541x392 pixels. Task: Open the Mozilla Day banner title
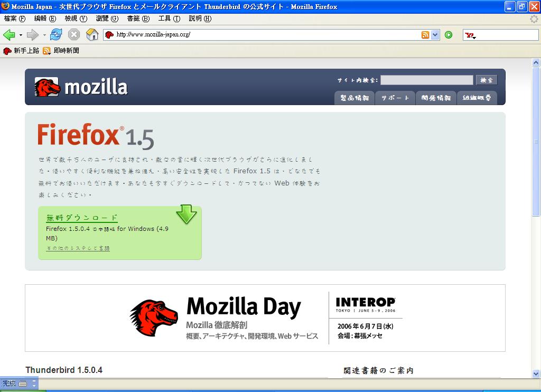click(244, 306)
